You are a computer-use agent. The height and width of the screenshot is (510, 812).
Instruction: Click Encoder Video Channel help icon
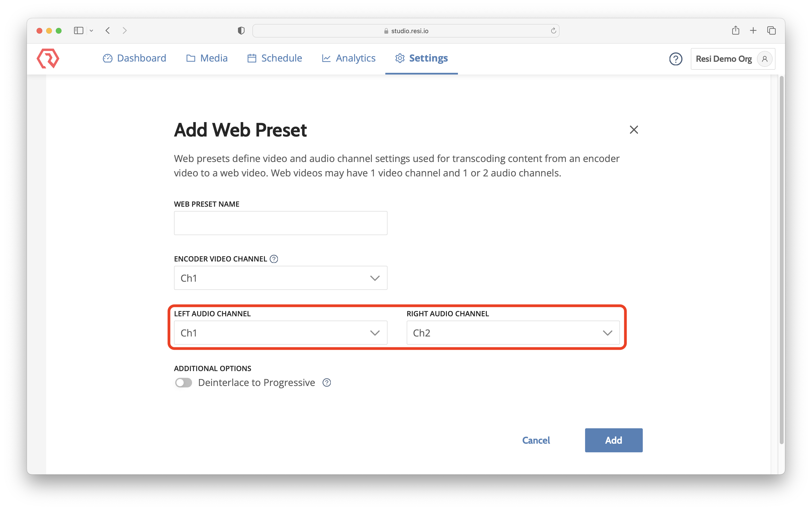pos(274,259)
